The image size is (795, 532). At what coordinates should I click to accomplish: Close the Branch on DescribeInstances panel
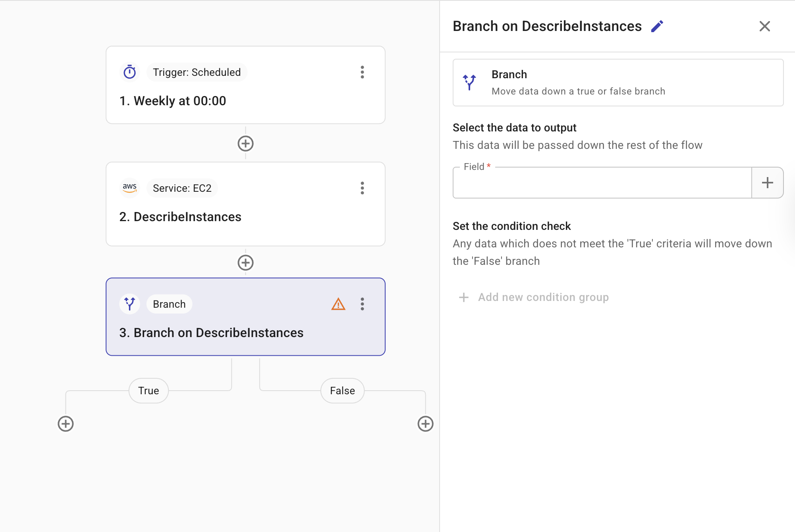tap(764, 26)
